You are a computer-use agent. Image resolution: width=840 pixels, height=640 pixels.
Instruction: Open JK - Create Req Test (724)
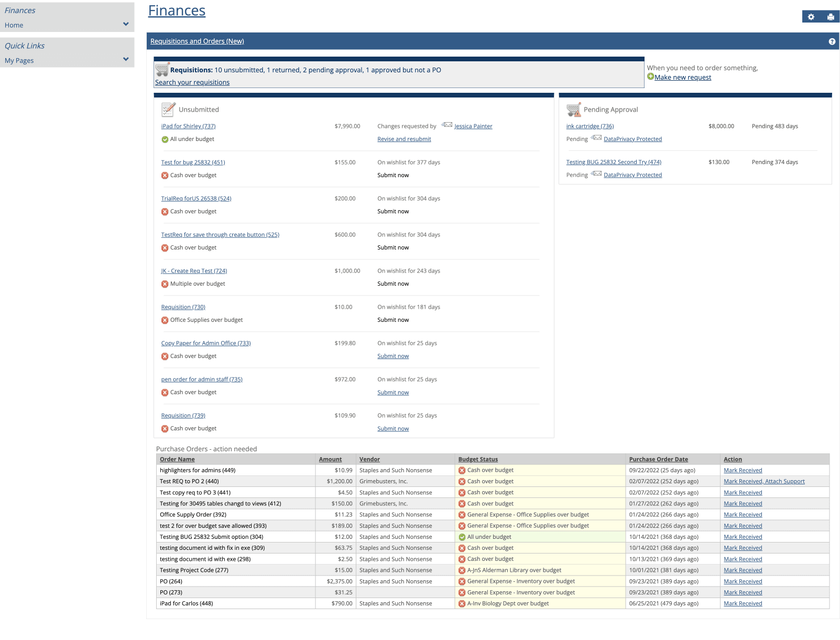194,271
